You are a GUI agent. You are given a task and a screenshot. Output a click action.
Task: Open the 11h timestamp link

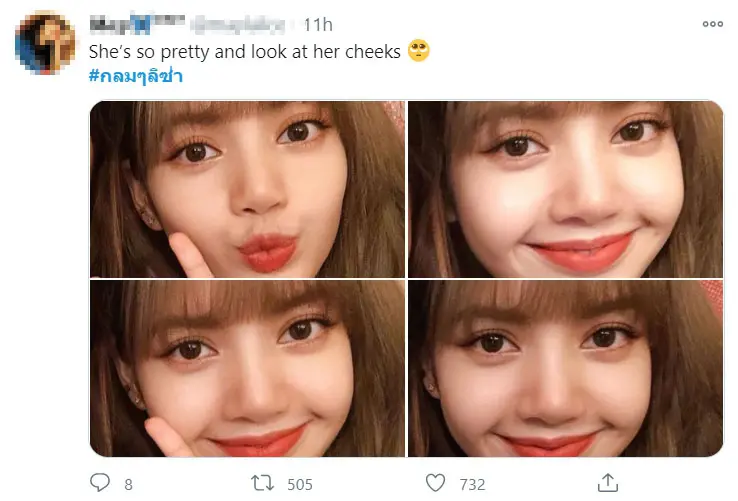tap(319, 22)
